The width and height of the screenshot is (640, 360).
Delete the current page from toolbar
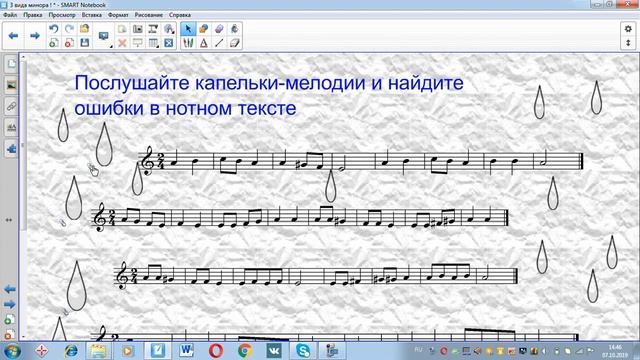(69, 43)
